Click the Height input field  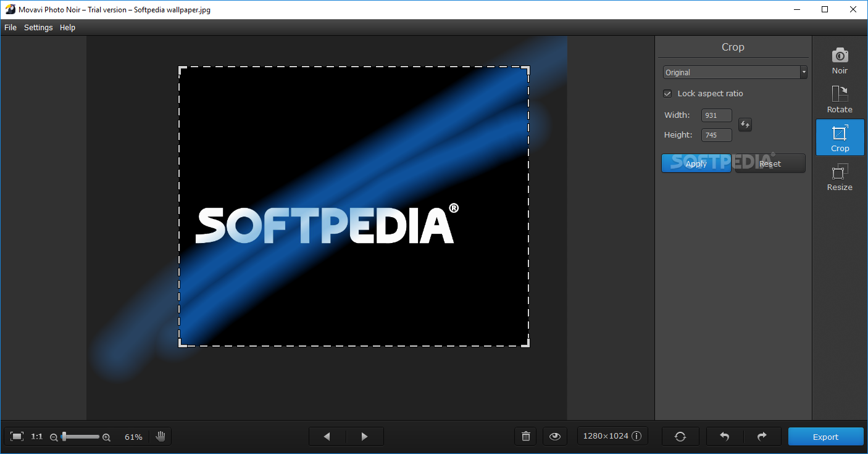coord(717,135)
